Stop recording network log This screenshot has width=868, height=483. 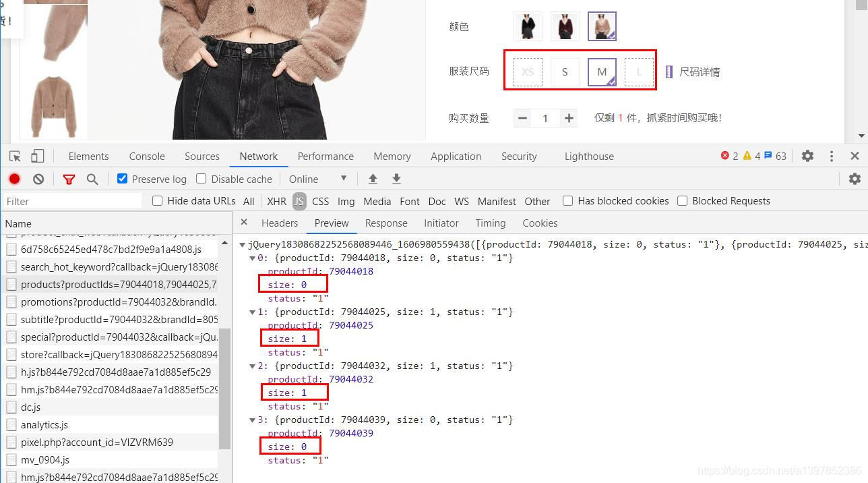[x=14, y=179]
